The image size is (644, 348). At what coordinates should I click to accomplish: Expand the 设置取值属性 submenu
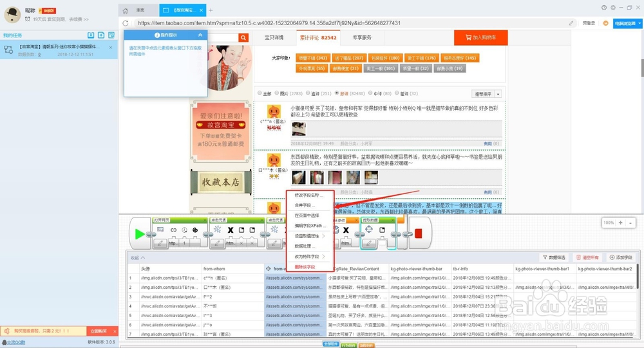coord(310,236)
